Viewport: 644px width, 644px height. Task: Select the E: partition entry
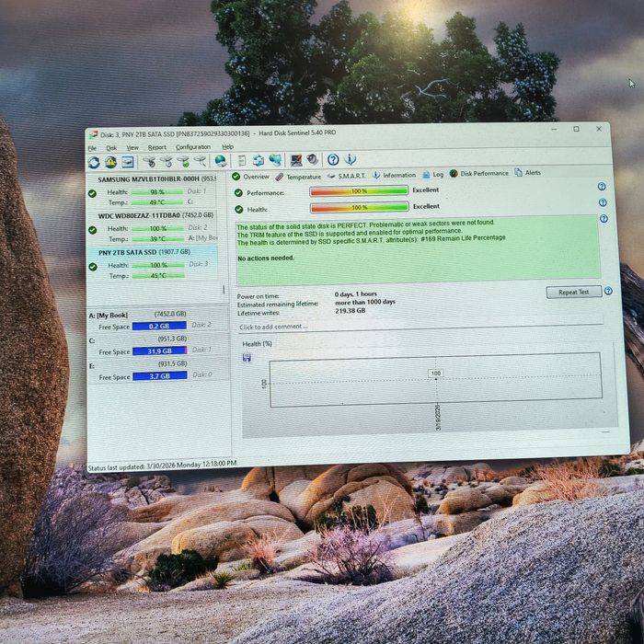[x=159, y=371]
